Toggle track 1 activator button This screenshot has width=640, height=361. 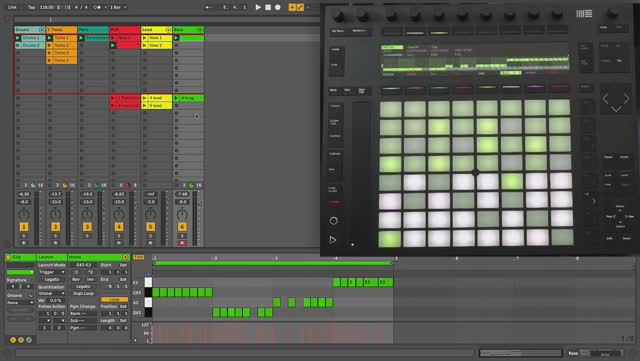24,227
